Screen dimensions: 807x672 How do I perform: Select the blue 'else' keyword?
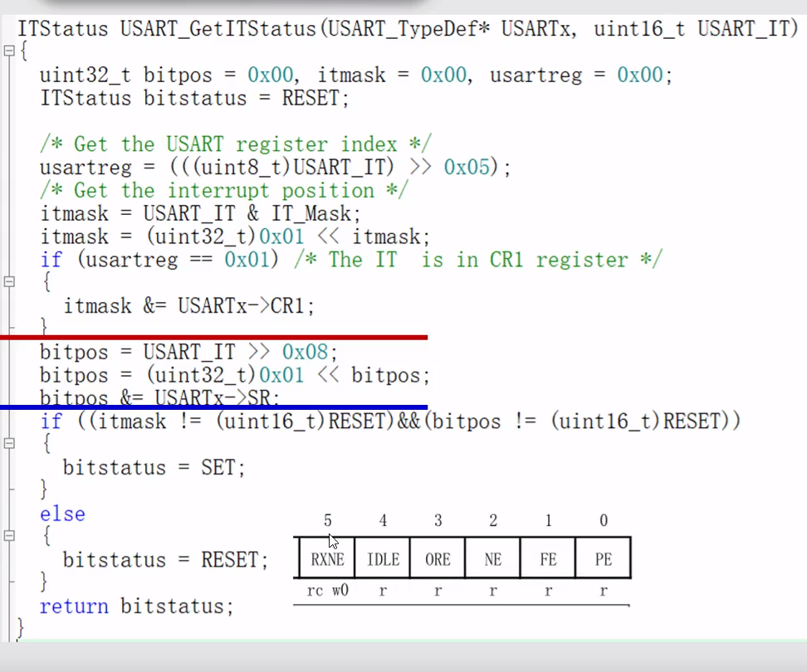[61, 514]
